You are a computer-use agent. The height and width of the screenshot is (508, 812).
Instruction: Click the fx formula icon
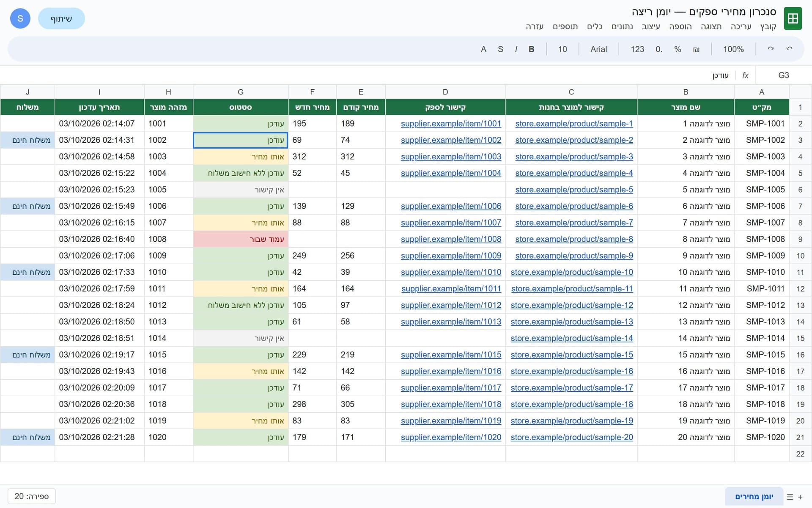click(745, 75)
